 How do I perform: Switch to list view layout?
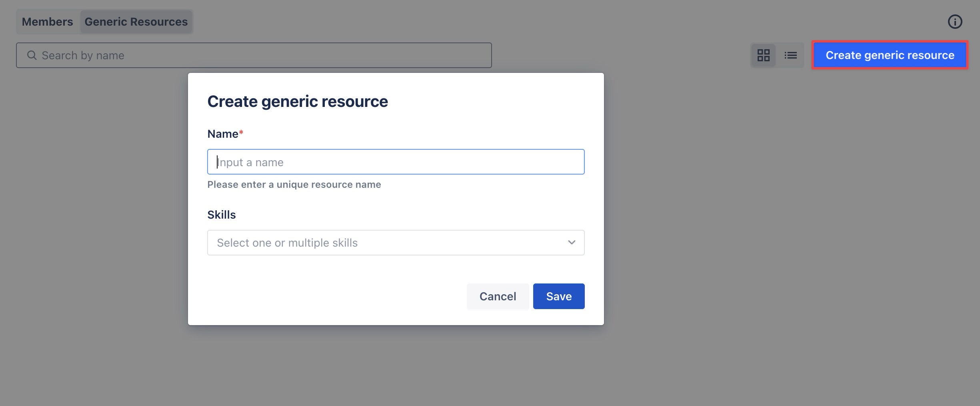pyautogui.click(x=790, y=55)
